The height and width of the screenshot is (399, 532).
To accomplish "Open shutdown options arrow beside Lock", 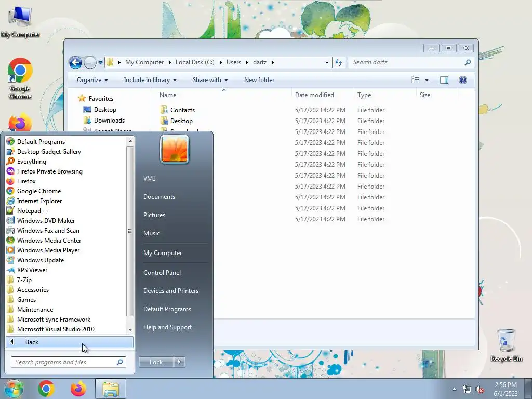I will tap(179, 362).
